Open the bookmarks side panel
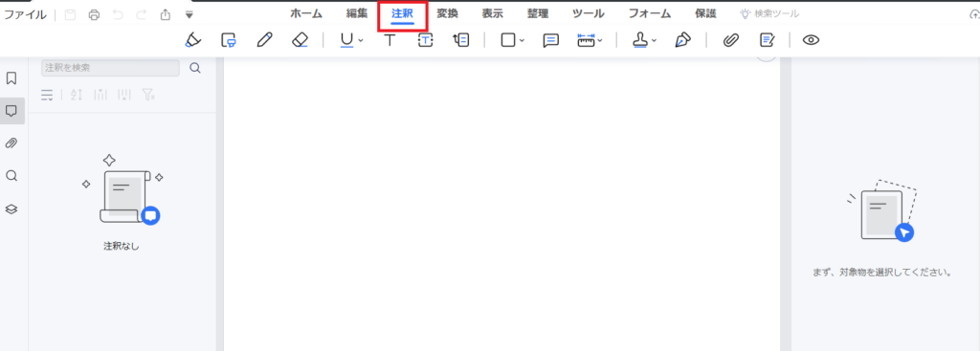 pos(11,78)
